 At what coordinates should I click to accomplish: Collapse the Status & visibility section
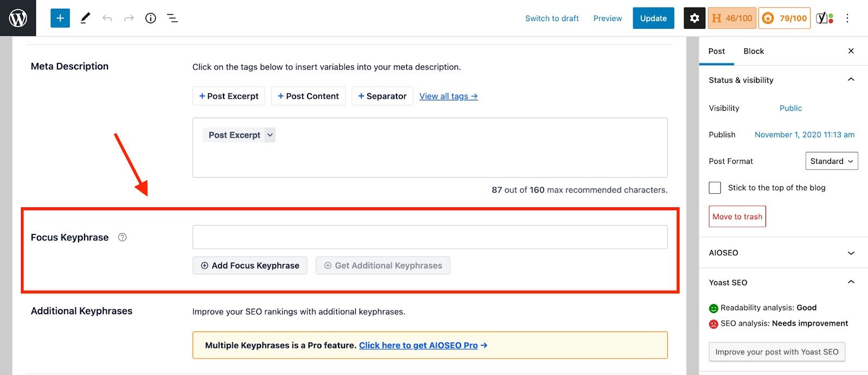(851, 80)
